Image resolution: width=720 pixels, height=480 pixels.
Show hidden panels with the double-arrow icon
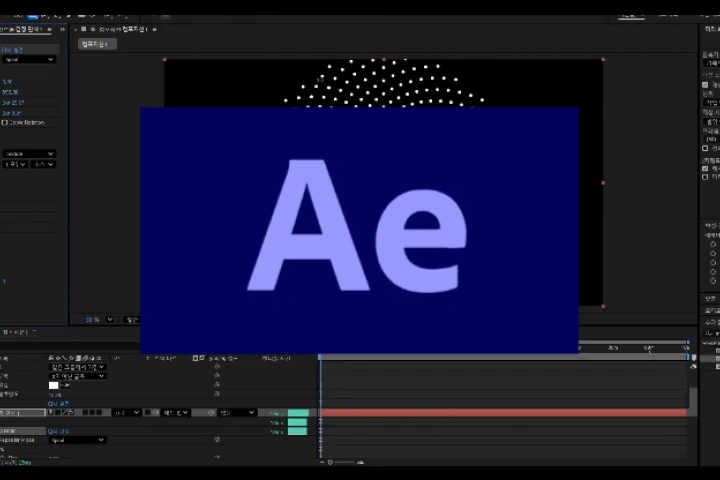(x=63, y=29)
